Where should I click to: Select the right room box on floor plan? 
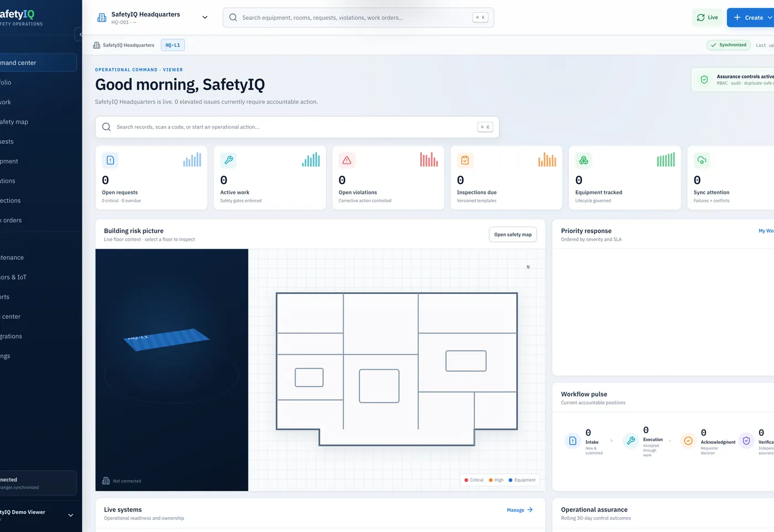point(466,361)
